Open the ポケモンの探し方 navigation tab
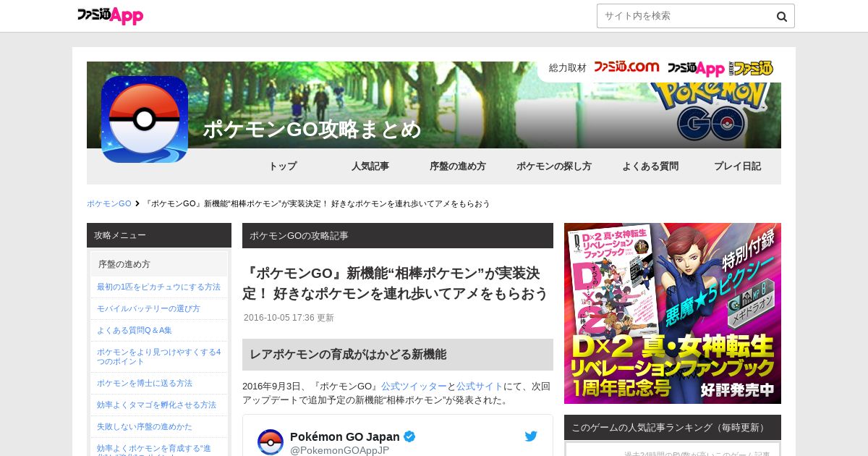 coord(554,166)
